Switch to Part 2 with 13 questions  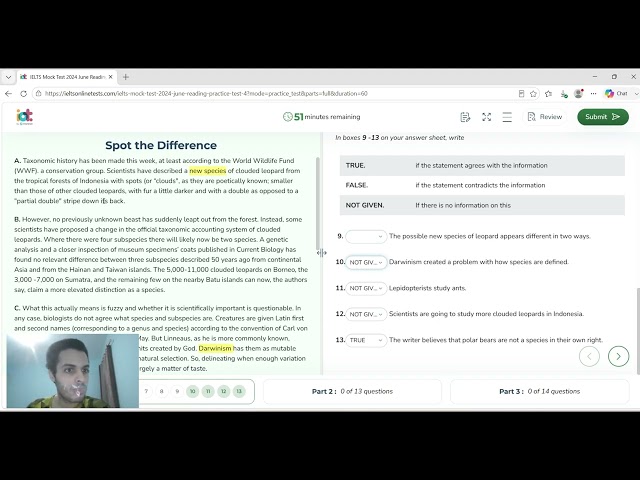(352, 391)
